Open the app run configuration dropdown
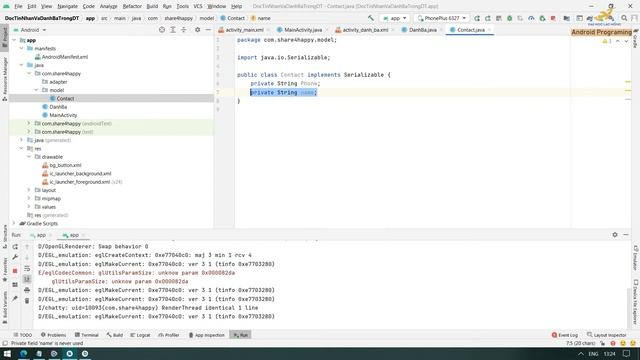Image resolution: width=640 pixels, height=360 pixels. coord(394,18)
